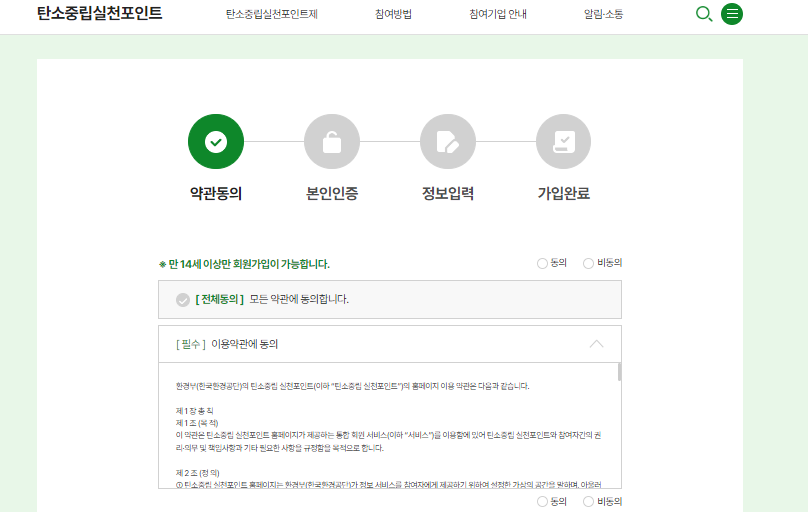Select 동의 radio below the terms box
Screen dimensions: 808x512
point(542,501)
